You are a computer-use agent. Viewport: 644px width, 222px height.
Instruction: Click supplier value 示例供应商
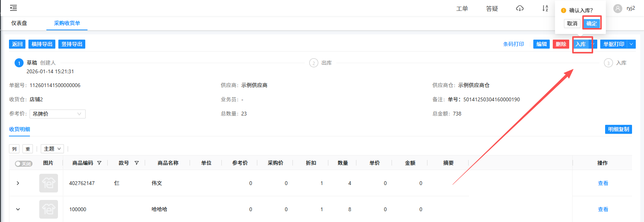coord(254,85)
